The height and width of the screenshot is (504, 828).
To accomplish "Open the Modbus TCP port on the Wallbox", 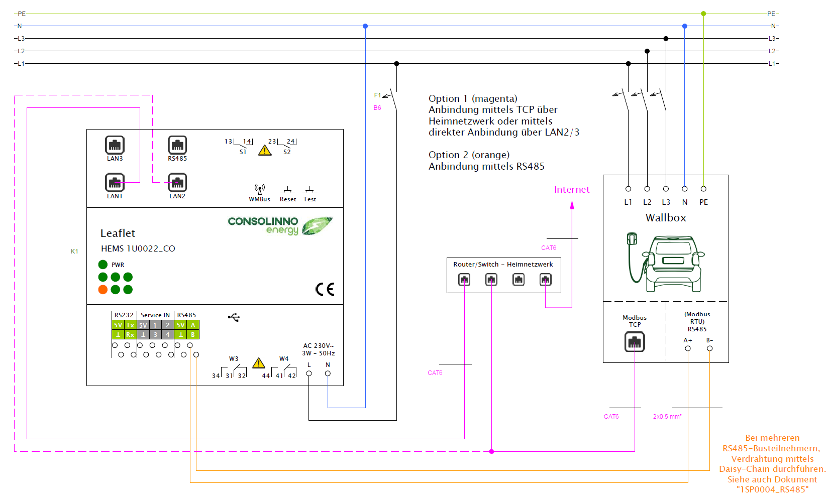I will [634, 341].
